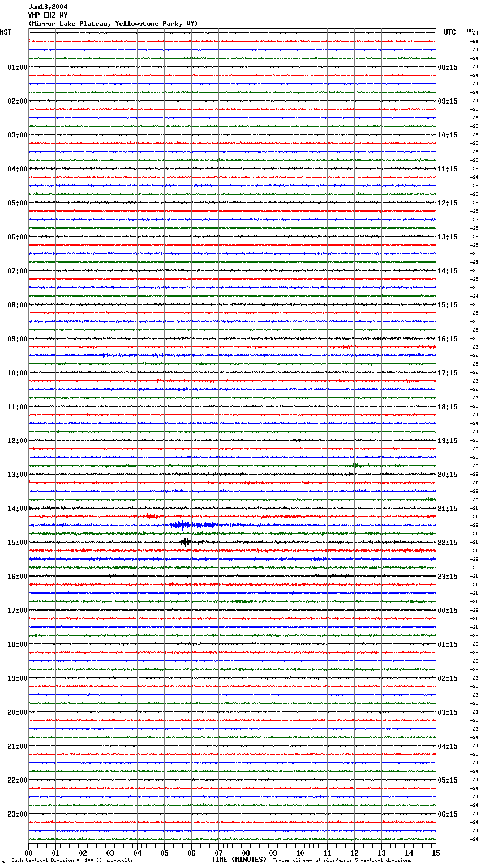Click the 01:15 UTC time label

(x=448, y=644)
